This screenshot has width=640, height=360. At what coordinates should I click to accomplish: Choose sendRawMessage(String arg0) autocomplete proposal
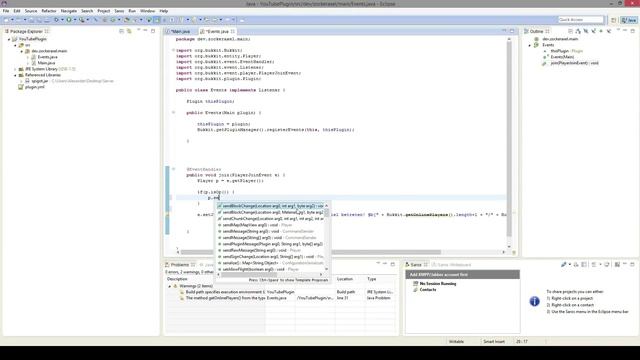point(270,250)
